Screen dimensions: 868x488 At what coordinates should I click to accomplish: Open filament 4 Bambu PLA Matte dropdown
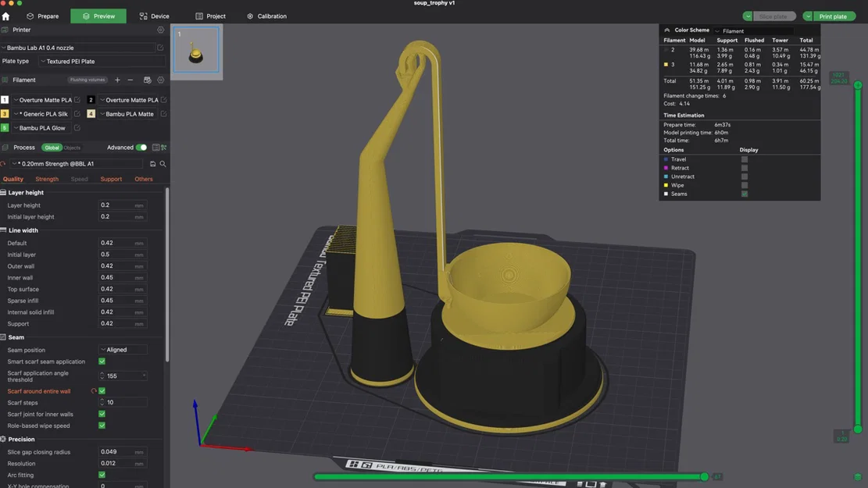point(128,114)
